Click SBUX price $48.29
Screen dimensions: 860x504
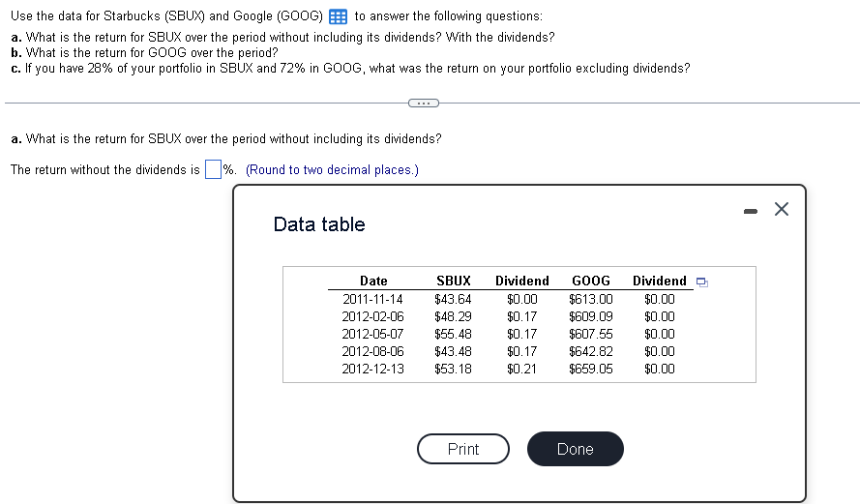[x=453, y=317]
